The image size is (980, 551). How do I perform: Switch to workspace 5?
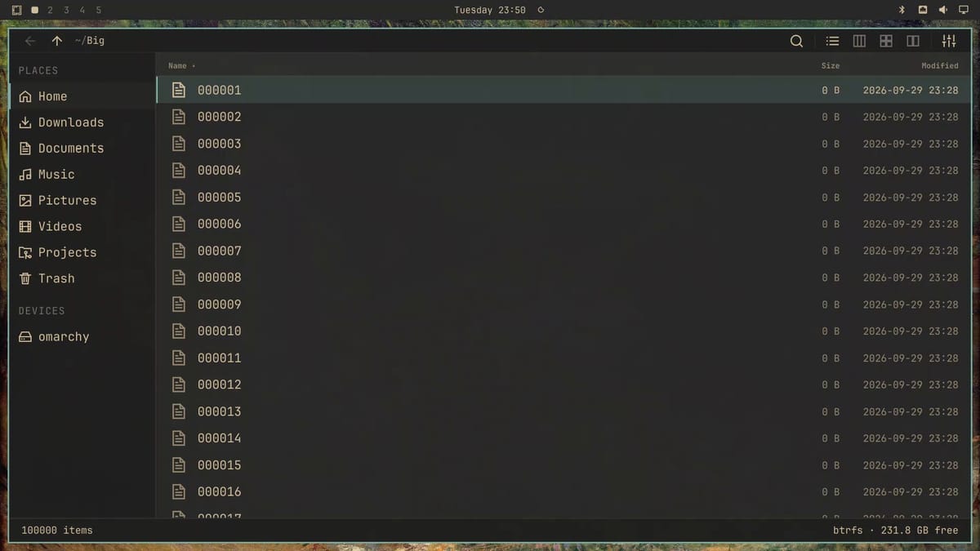[99, 10]
